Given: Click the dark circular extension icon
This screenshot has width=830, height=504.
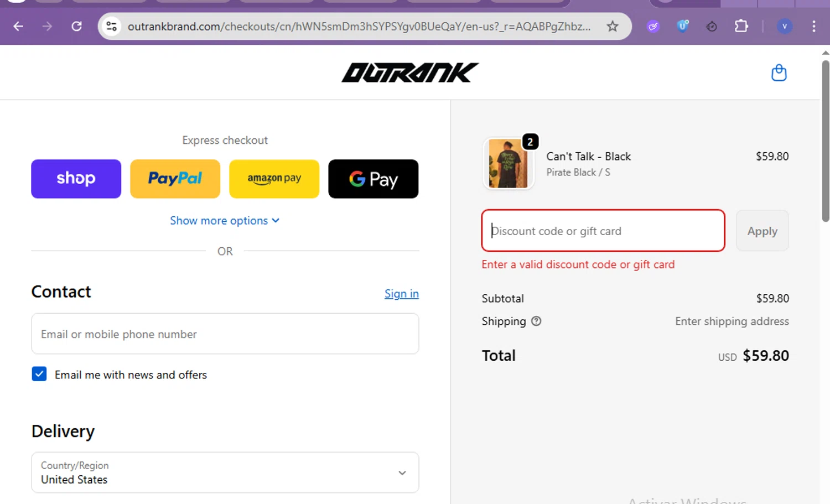Looking at the screenshot, I should point(712,26).
